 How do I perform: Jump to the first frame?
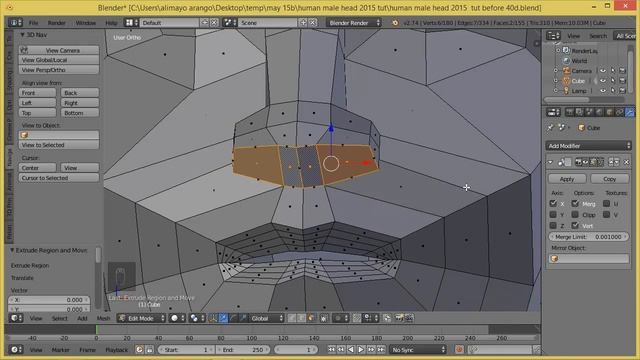click(331, 349)
